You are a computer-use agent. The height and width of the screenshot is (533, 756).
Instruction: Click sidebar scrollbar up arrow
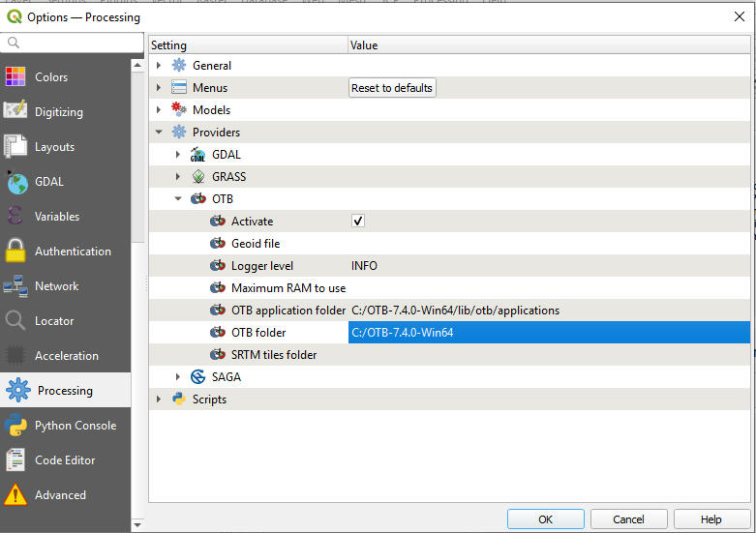137,65
